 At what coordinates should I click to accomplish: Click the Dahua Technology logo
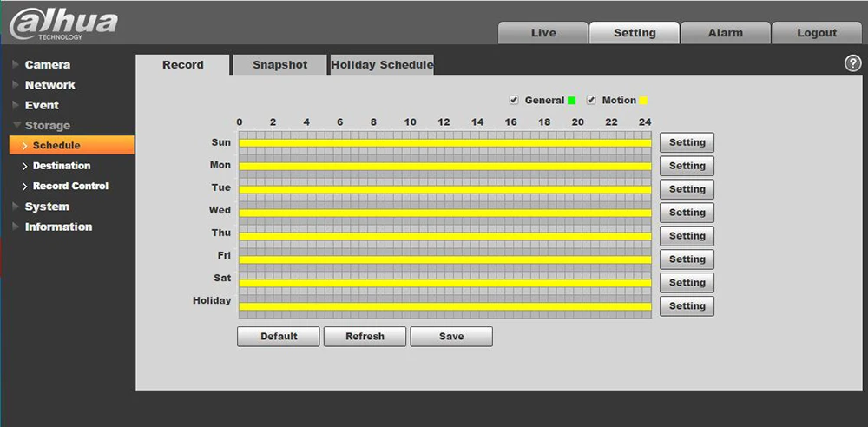tap(63, 25)
